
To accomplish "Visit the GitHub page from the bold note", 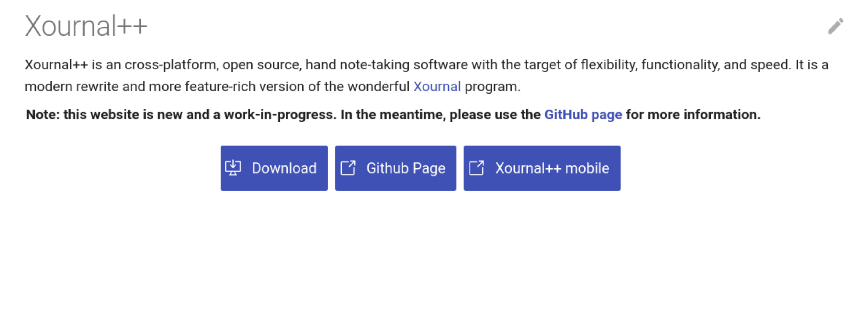I will click(583, 114).
